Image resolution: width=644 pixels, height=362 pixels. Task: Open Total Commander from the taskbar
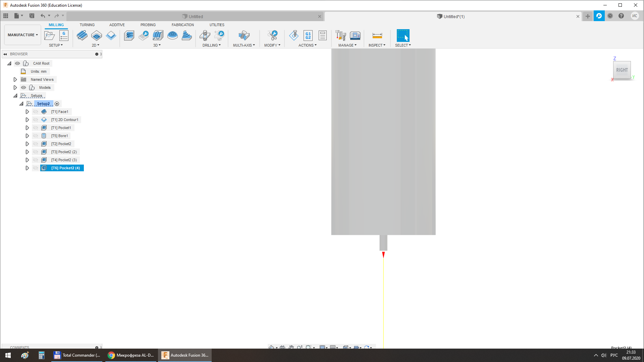[x=77, y=355]
